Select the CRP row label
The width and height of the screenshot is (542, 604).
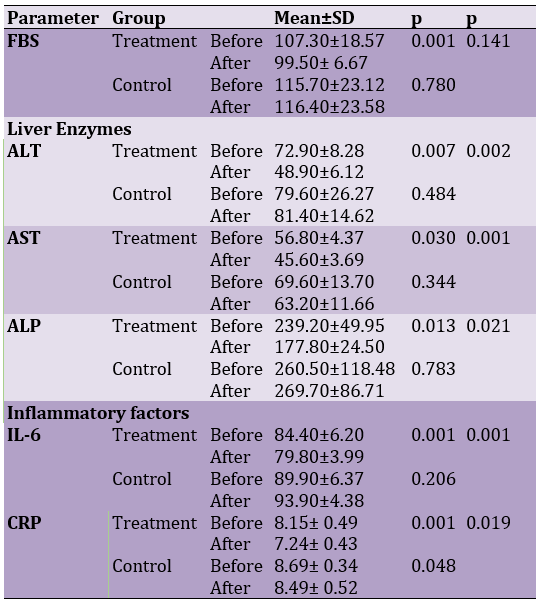24,523
